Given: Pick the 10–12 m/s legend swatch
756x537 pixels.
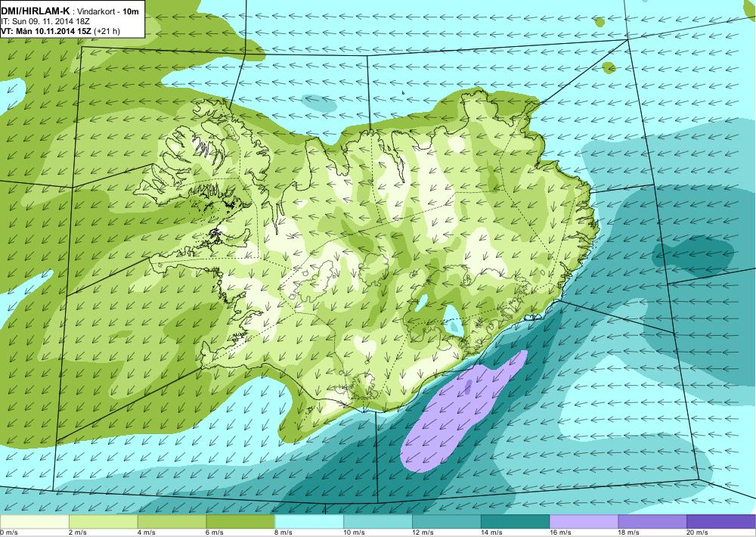Looking at the screenshot, I should click(377, 522).
